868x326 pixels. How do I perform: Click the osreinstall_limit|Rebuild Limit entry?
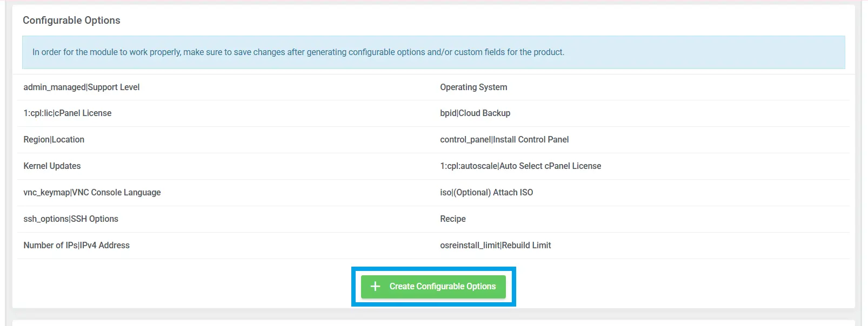tap(496, 245)
